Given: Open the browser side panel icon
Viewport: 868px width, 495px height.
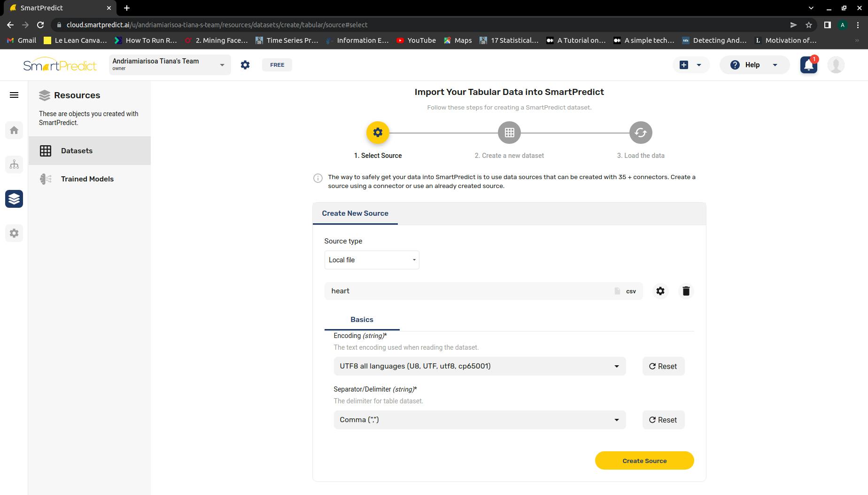Looking at the screenshot, I should (828, 25).
